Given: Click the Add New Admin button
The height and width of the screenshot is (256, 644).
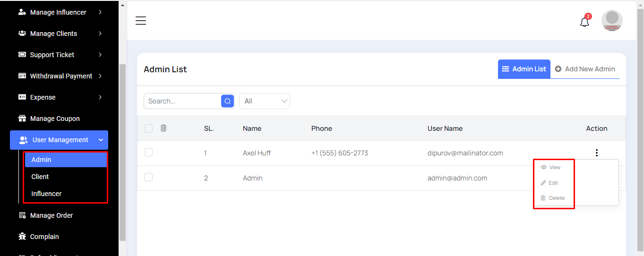Looking at the screenshot, I should point(585,69).
